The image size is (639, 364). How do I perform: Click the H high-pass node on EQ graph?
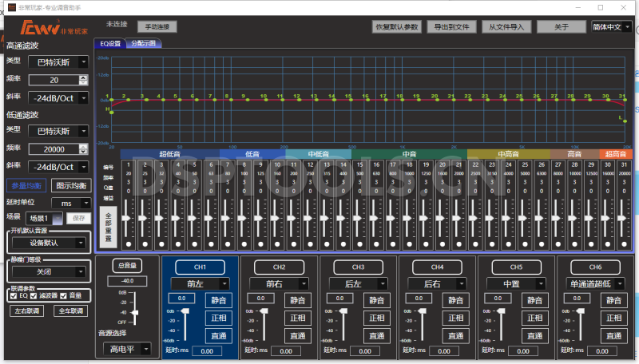coord(111,113)
